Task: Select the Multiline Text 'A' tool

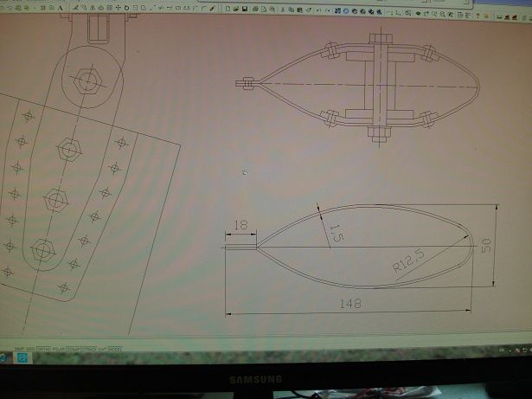Action: pos(61,9)
